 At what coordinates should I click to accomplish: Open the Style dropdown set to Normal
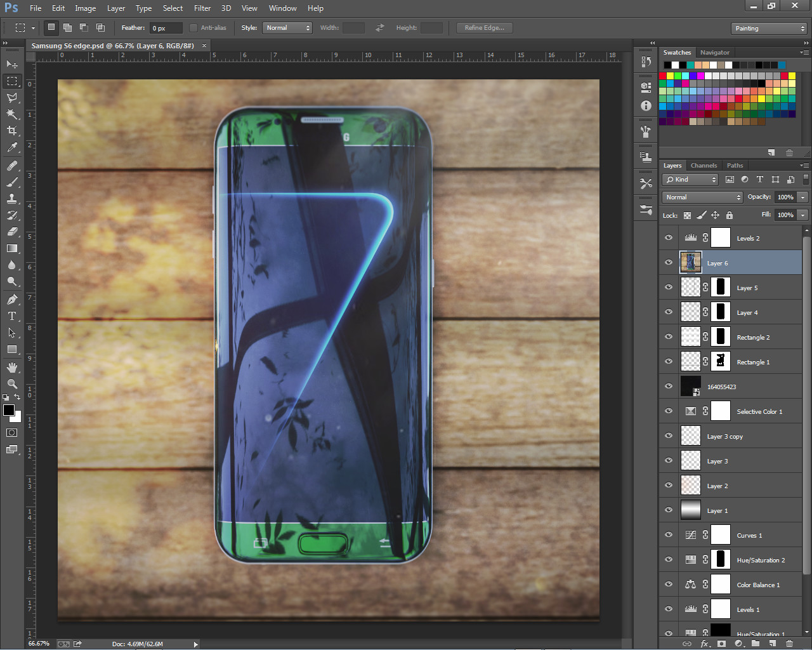287,28
